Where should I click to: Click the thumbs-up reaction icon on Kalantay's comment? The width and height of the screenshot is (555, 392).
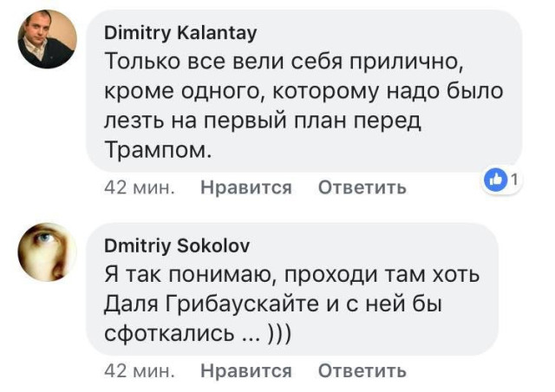pos(496,180)
